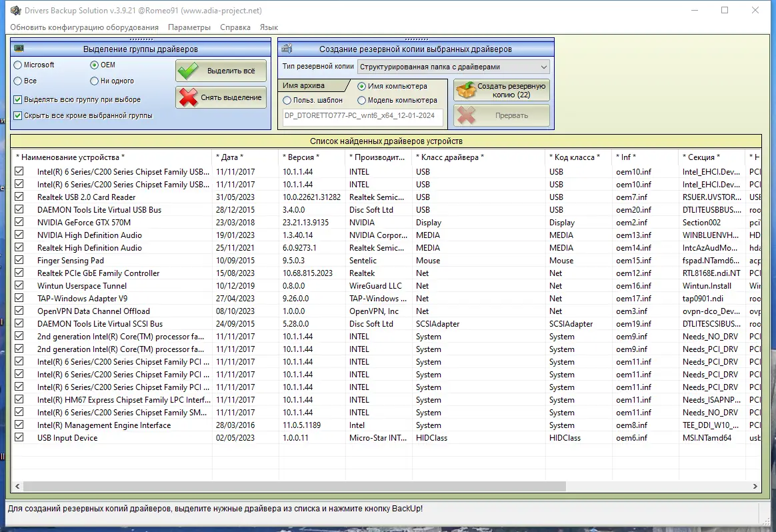Choose Имя компьютера radio option

[362, 86]
